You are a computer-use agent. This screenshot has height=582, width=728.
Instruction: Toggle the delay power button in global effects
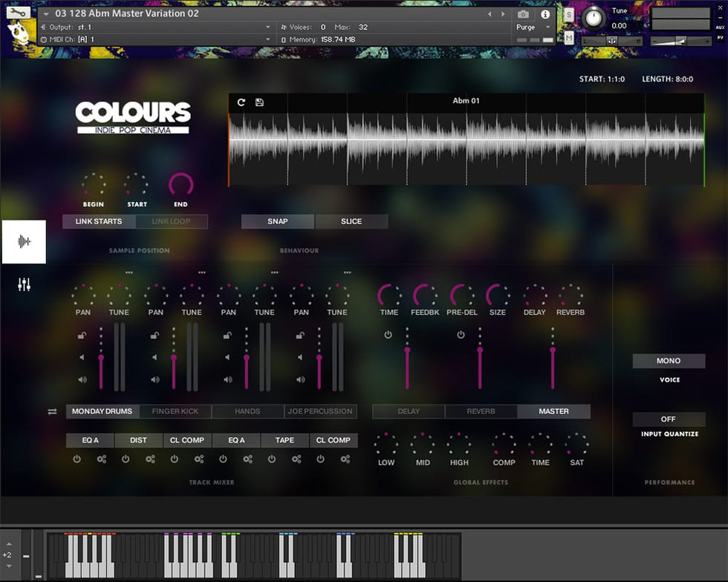coord(388,335)
